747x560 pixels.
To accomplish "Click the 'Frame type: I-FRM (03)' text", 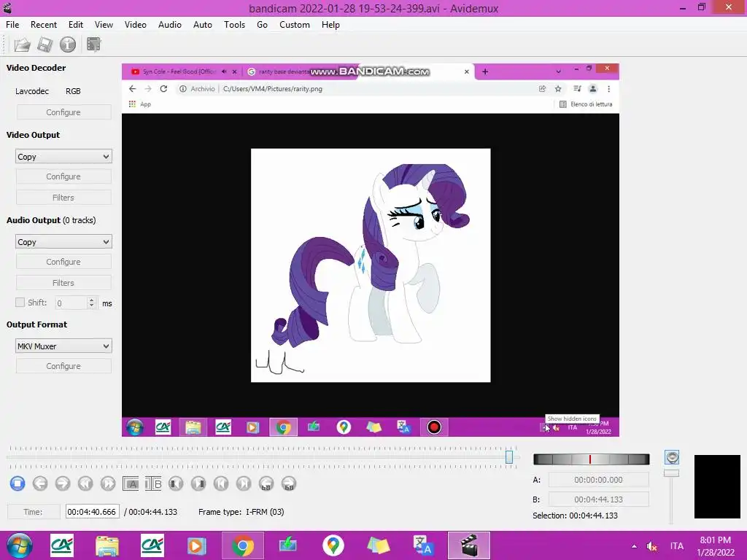I will coord(241,512).
